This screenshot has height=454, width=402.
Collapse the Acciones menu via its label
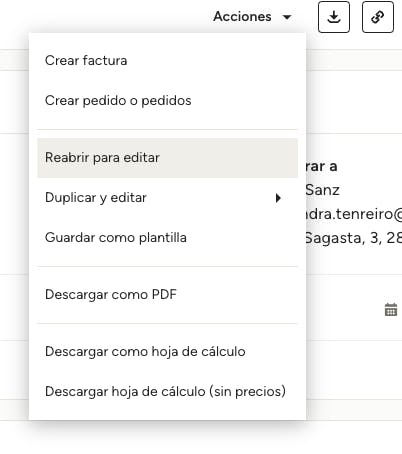coord(242,17)
